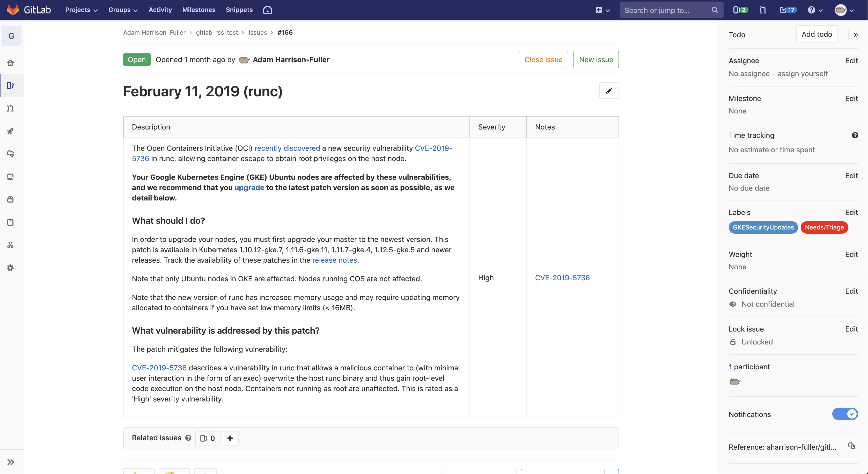Expand the Projects dropdown

(81, 10)
